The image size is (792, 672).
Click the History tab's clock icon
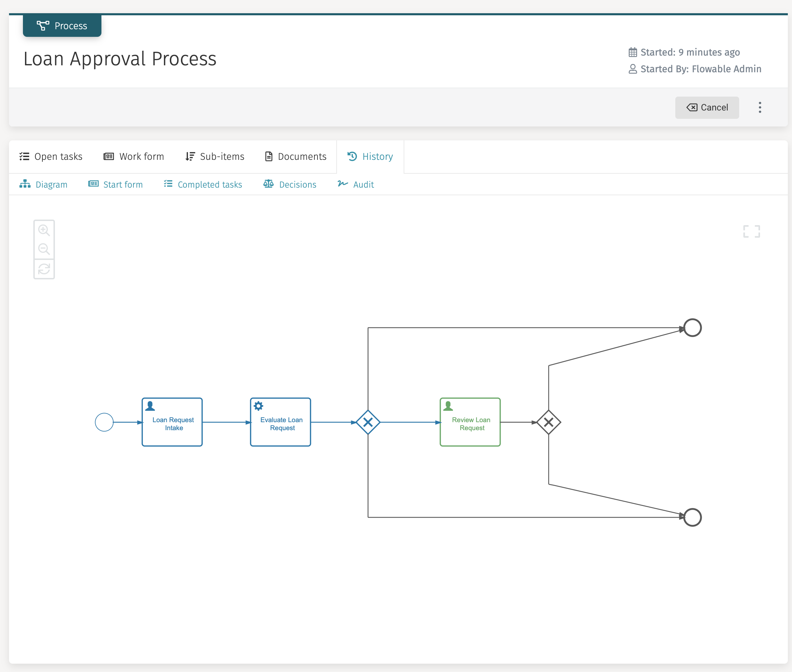click(x=352, y=156)
